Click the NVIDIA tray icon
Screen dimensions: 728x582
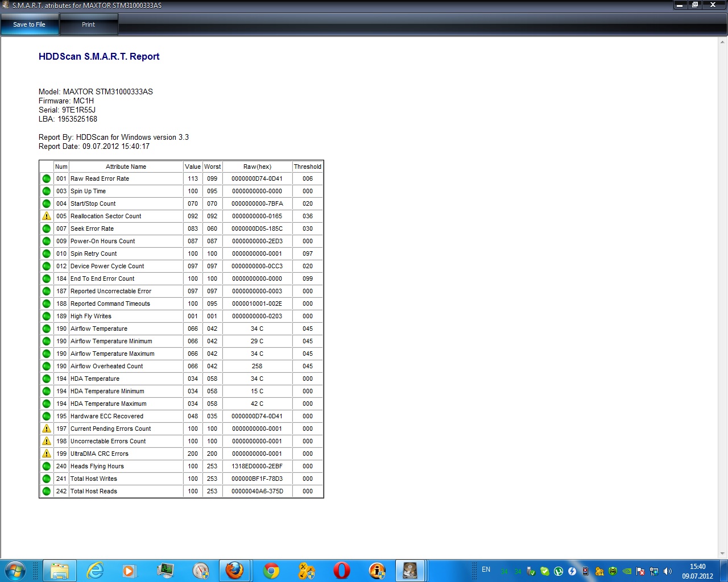click(x=627, y=571)
